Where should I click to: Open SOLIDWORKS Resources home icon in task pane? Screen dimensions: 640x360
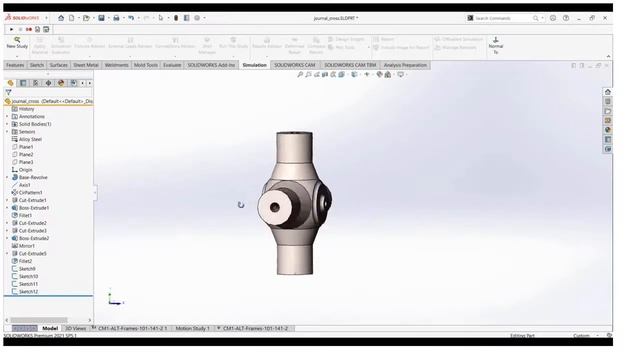click(x=608, y=92)
